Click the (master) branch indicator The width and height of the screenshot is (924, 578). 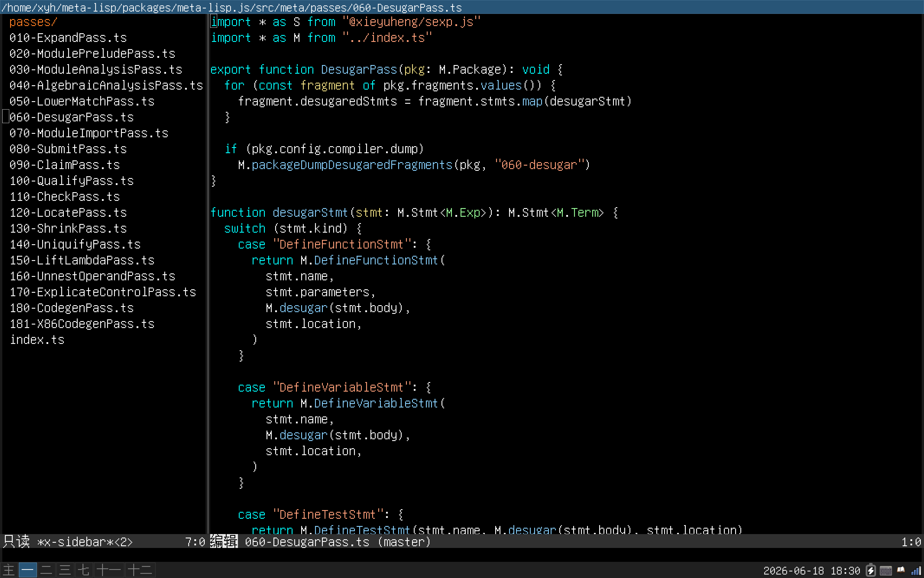(404, 542)
